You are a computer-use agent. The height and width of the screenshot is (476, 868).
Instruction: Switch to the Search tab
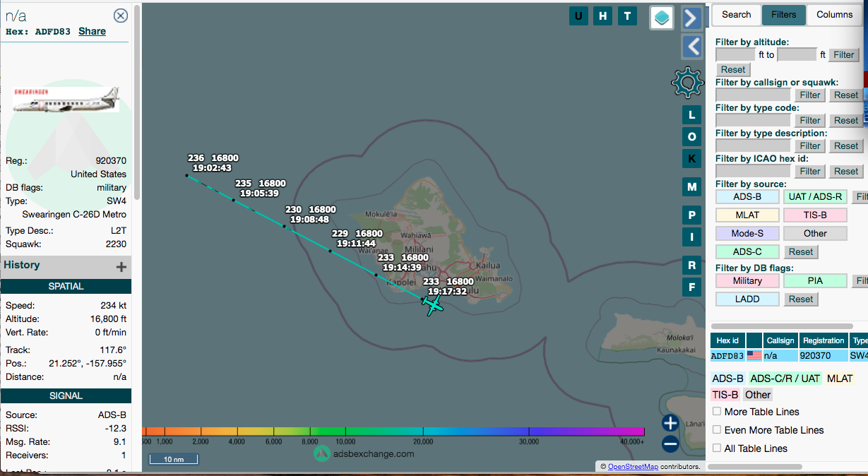click(x=736, y=15)
